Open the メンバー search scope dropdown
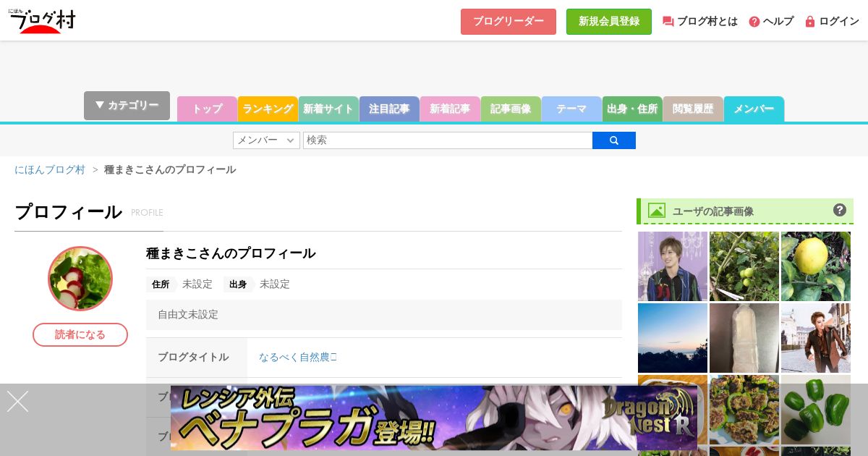868x456 pixels. click(x=266, y=140)
